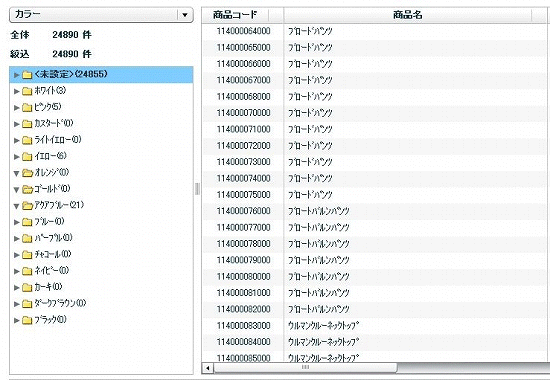Image resolution: width=550 pixels, height=380 pixels.
Task: Click the open folder icon of オレンジ(0)
Action: [27, 173]
